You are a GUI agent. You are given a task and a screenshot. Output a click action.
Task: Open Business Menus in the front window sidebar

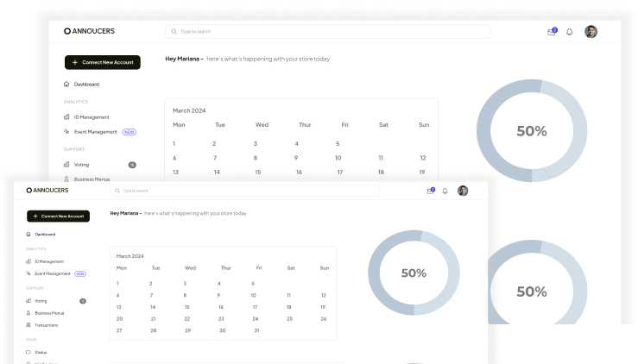[x=48, y=313]
